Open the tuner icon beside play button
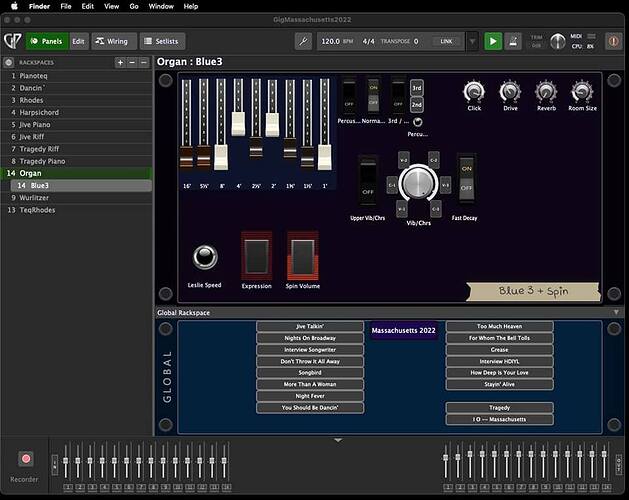629x500 pixels. 513,41
